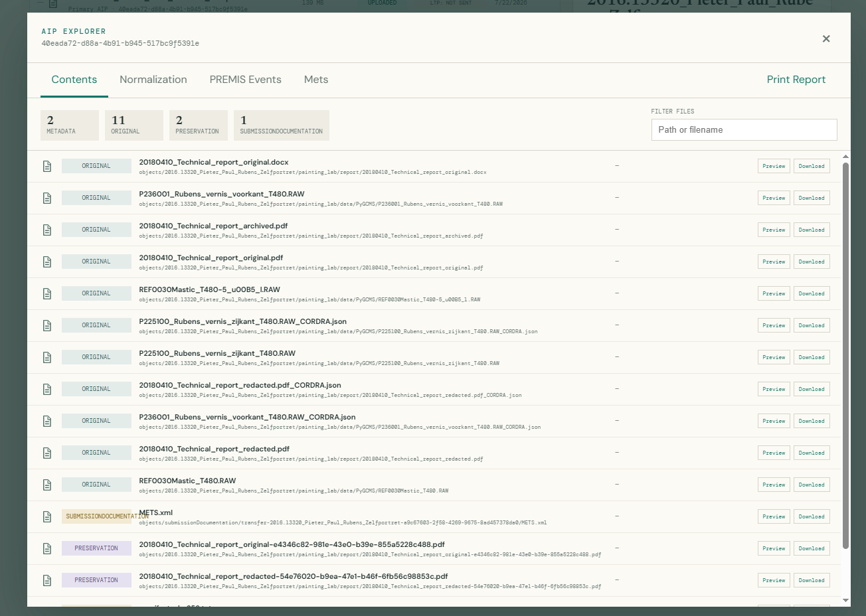Viewport: 866px width, 616px height.
Task: Preview Technical_report_archived.pdf
Action: [x=774, y=230]
